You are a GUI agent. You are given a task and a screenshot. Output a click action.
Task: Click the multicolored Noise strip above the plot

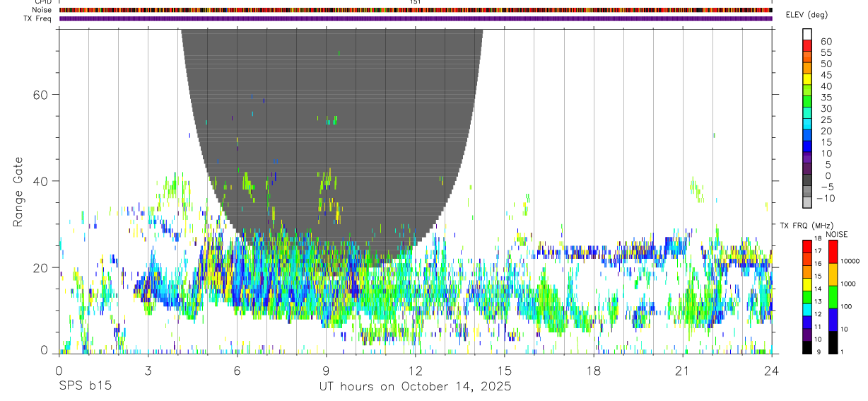click(416, 10)
